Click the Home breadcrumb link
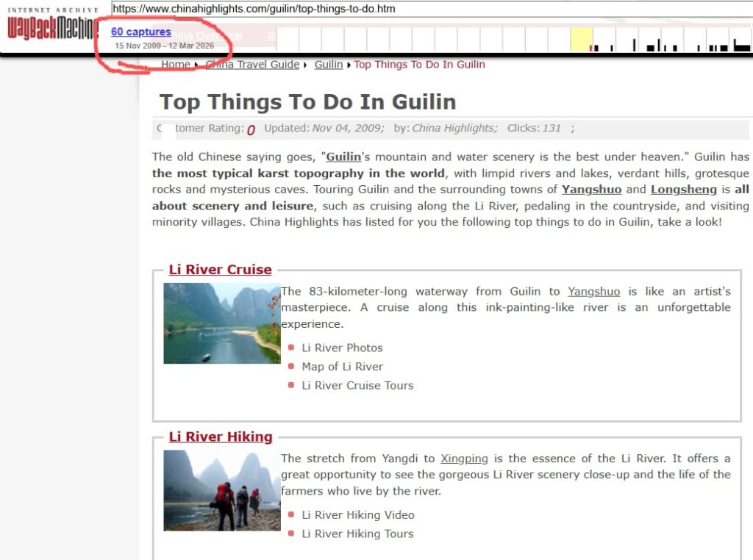The image size is (753, 560). tap(175, 64)
